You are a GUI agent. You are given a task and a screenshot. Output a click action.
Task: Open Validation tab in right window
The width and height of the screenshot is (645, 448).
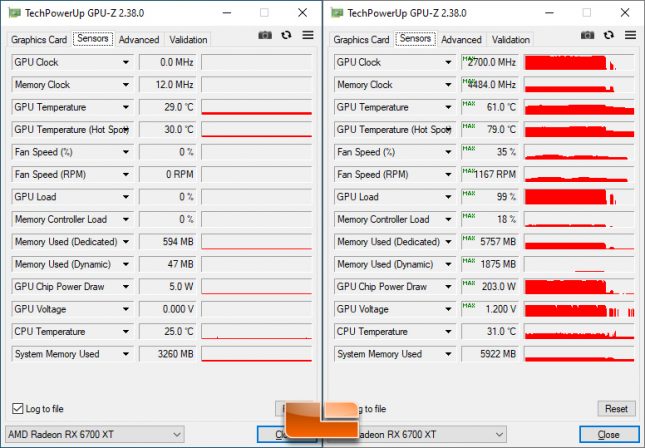511,39
